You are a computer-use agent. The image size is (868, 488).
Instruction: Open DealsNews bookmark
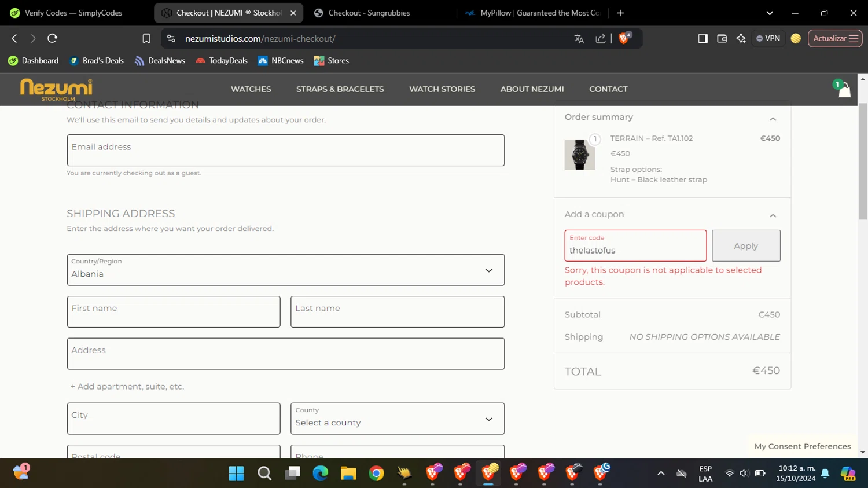click(x=160, y=61)
